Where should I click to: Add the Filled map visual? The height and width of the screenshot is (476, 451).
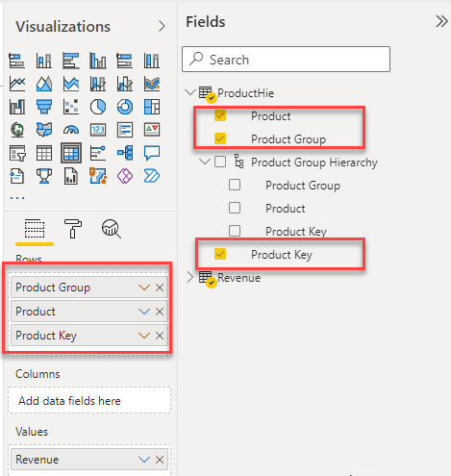click(x=44, y=130)
